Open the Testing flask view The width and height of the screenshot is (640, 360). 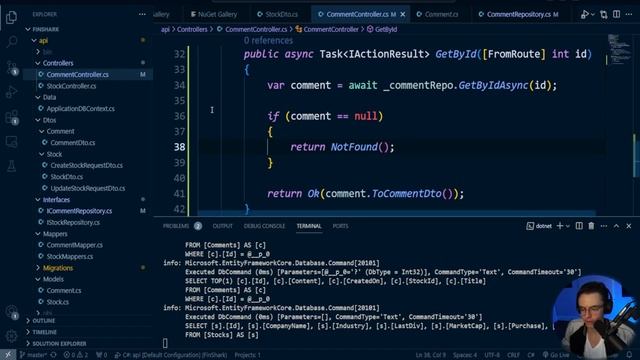click(x=11, y=166)
